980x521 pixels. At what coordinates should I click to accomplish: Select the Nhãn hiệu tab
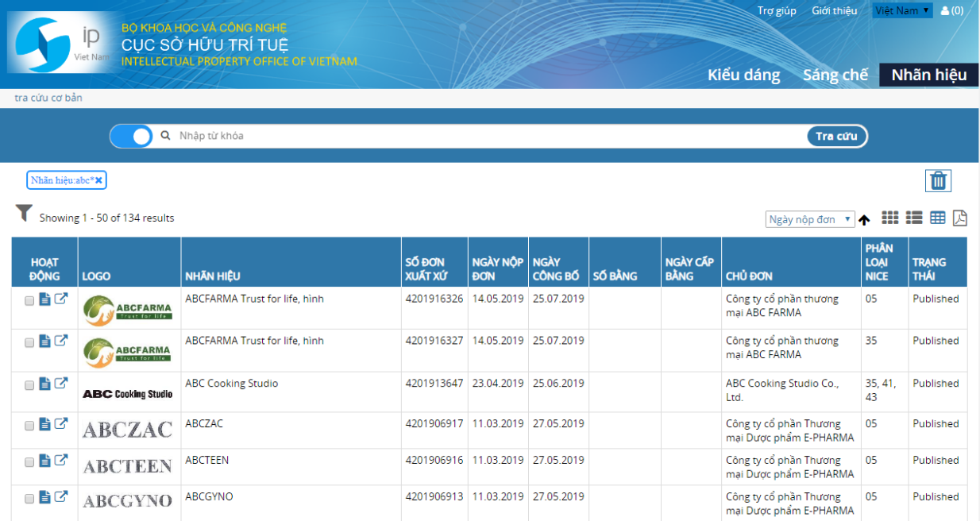pyautogui.click(x=929, y=75)
